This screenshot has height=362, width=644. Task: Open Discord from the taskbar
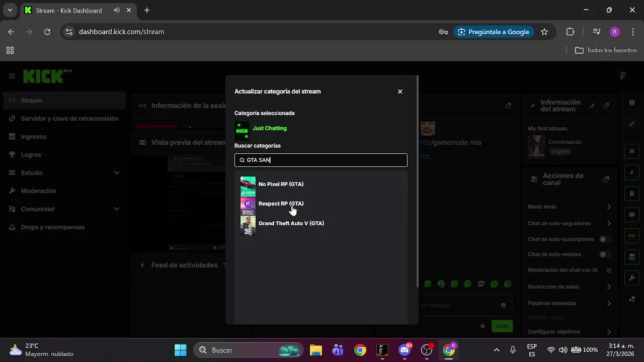click(405, 350)
